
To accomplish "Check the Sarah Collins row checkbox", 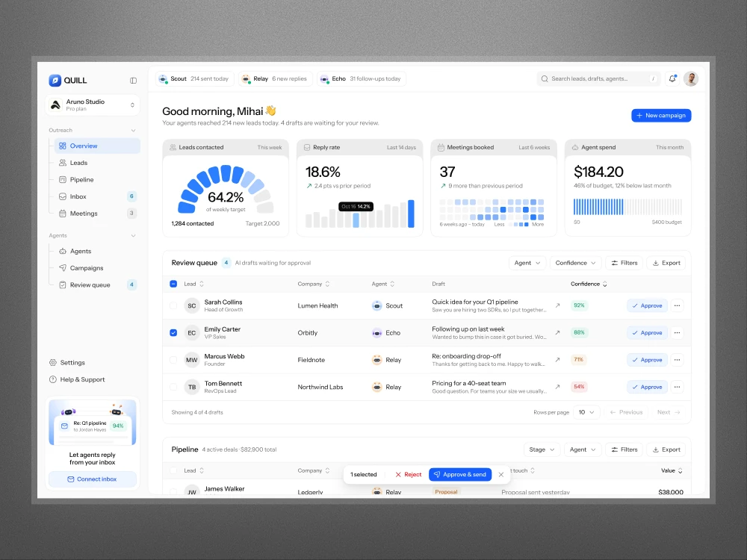I will coord(173,305).
